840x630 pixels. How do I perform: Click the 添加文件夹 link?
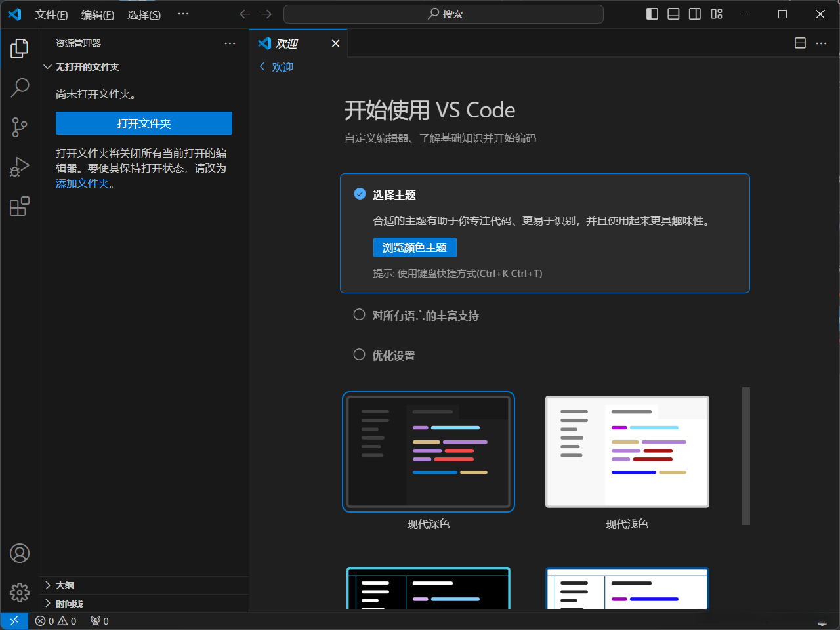pos(83,183)
